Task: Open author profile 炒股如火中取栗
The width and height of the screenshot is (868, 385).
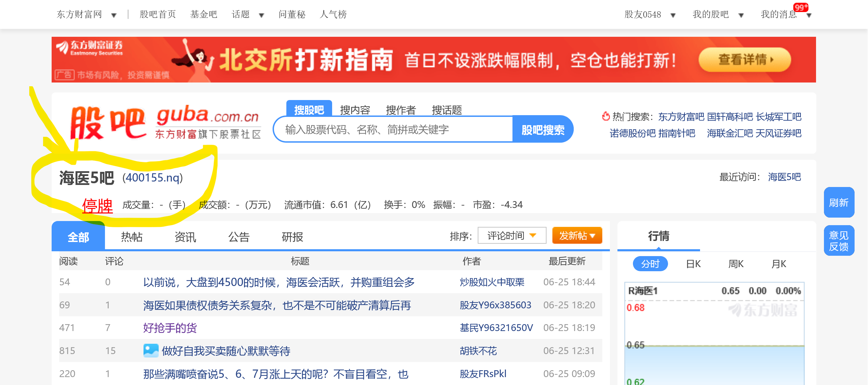Action: [x=492, y=282]
